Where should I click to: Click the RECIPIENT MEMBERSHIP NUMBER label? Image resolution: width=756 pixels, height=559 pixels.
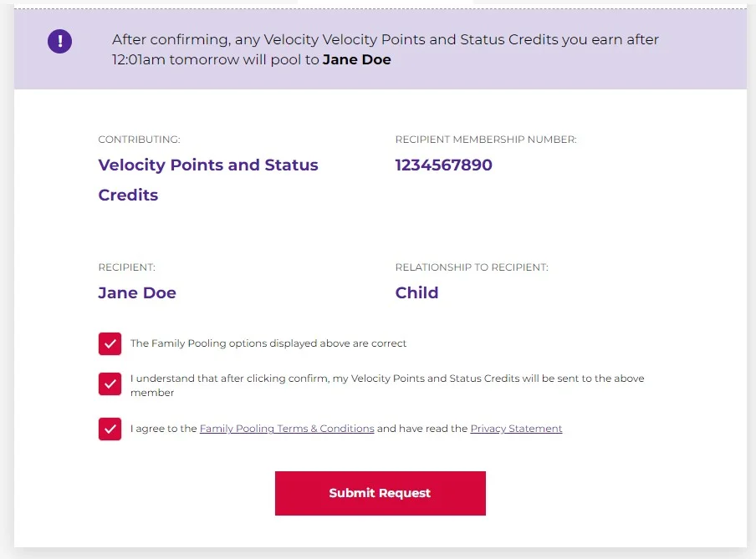486,140
